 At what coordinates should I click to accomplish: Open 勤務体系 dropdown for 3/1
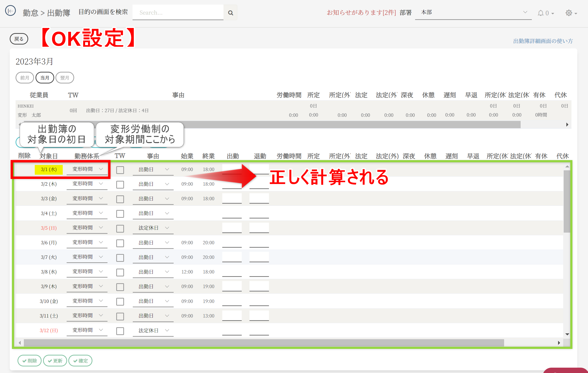click(87, 169)
